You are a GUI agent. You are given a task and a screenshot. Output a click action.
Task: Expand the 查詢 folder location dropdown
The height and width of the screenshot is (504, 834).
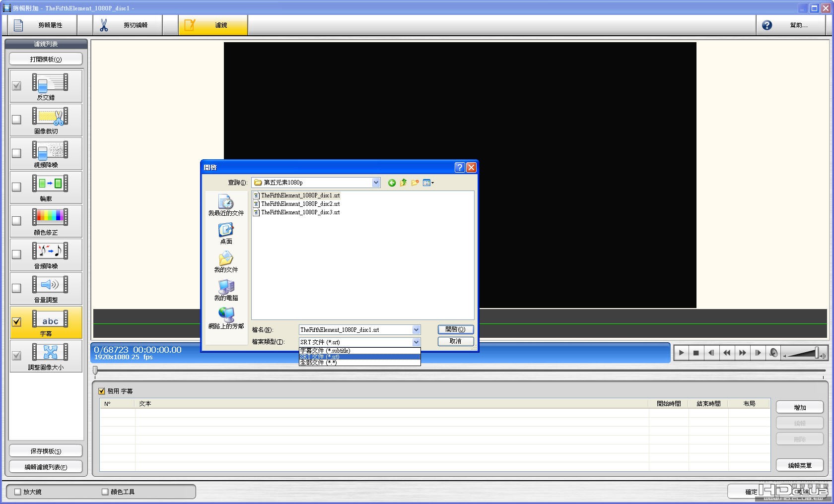coord(376,183)
